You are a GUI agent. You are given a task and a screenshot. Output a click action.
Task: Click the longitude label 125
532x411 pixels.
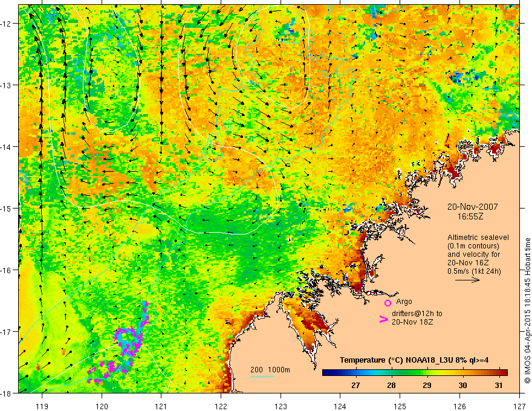(400, 406)
